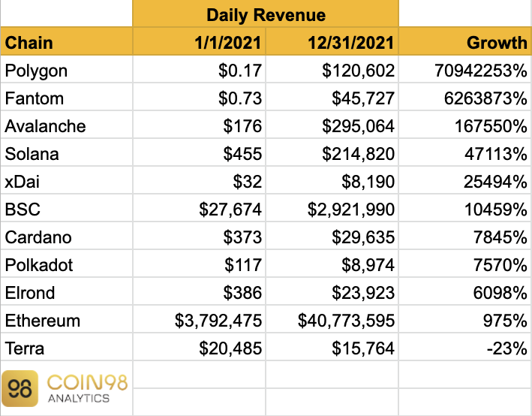Viewport: 532px width, 416px height.
Task: Select the $295,064 cell
Action: 332,125
